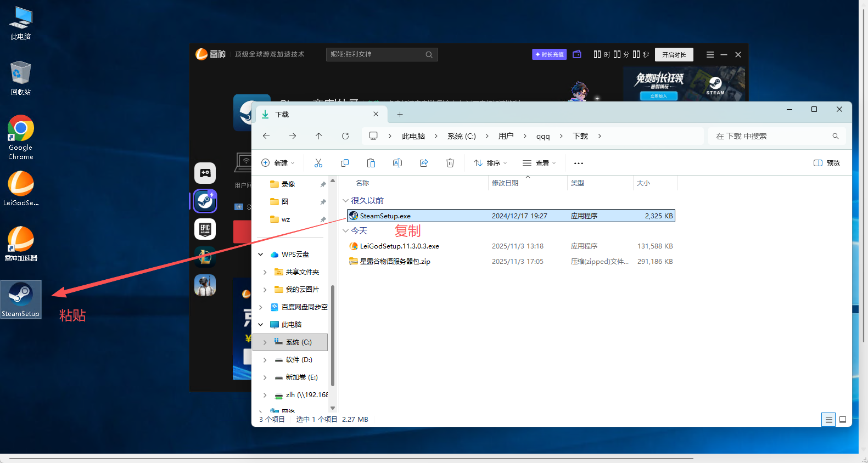
Task: Switch to details view in status bar
Action: click(828, 420)
